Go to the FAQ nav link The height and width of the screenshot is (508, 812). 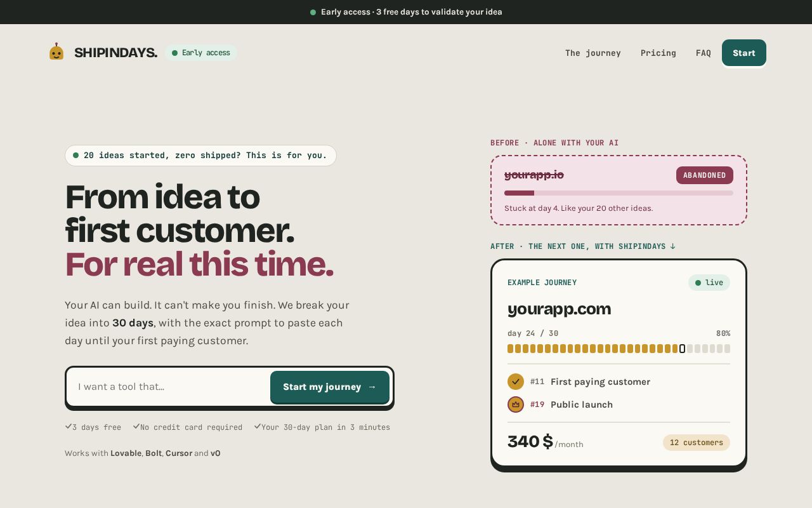click(704, 53)
